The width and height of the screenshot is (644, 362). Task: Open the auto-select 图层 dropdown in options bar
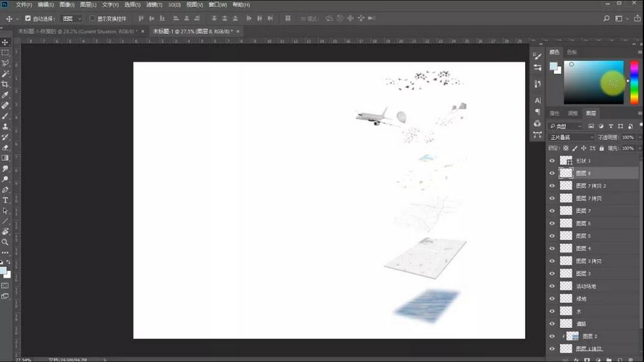coord(71,19)
